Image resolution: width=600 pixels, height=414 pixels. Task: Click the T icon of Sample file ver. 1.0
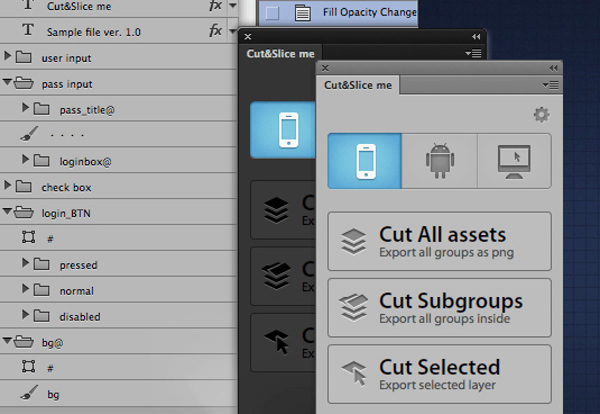(x=28, y=29)
